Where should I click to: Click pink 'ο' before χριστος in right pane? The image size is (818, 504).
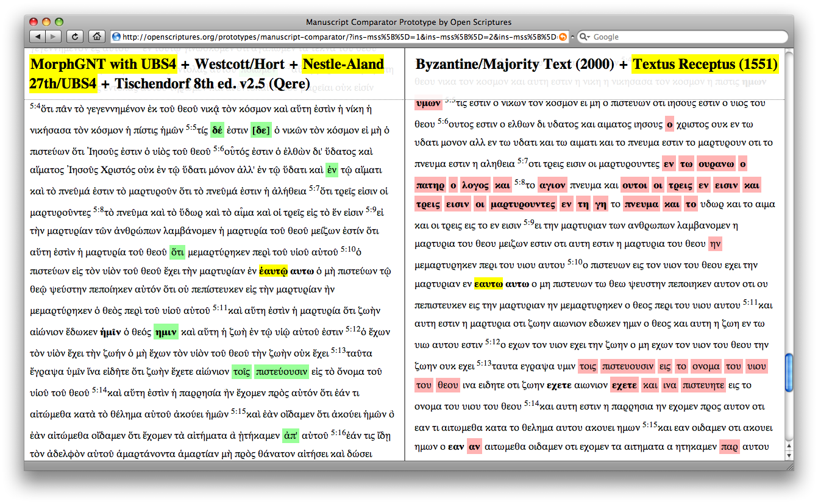click(x=670, y=124)
